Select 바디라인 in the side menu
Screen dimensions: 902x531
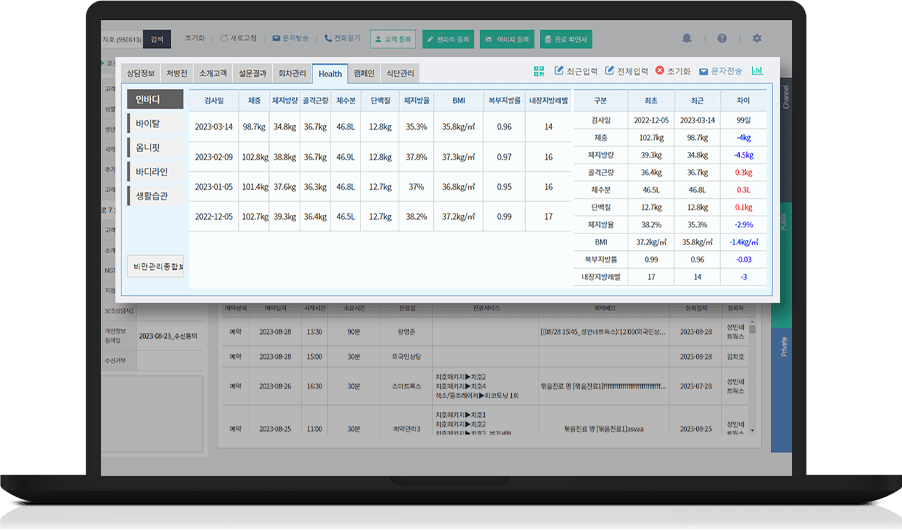pos(155,171)
